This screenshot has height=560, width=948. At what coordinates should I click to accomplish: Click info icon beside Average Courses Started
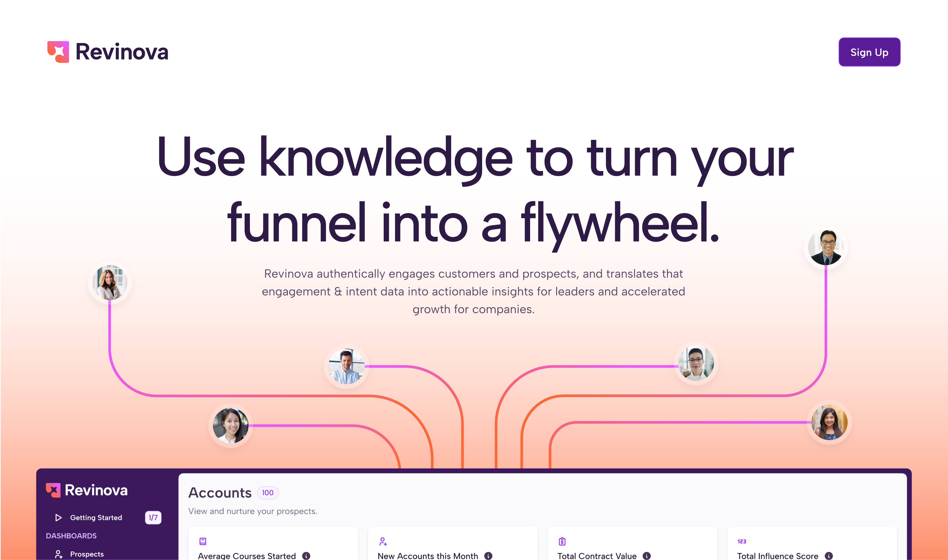pyautogui.click(x=306, y=556)
